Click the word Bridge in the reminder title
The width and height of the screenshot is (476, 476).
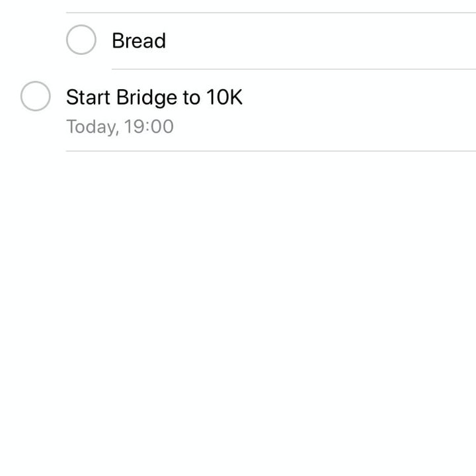[x=146, y=98]
